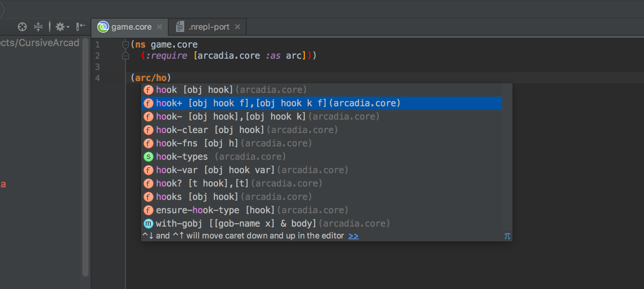This screenshot has height=289, width=644.
Task: Click the :as keyword on line 2
Action: tap(273, 56)
